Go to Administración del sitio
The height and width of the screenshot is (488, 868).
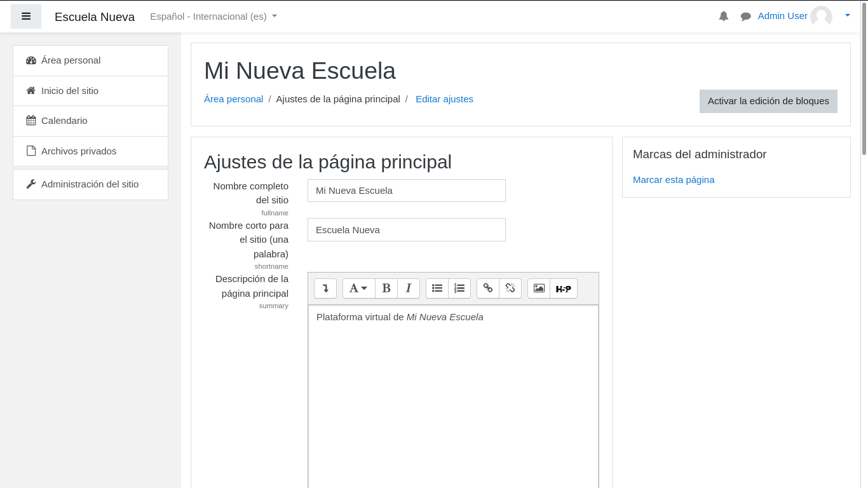click(90, 184)
